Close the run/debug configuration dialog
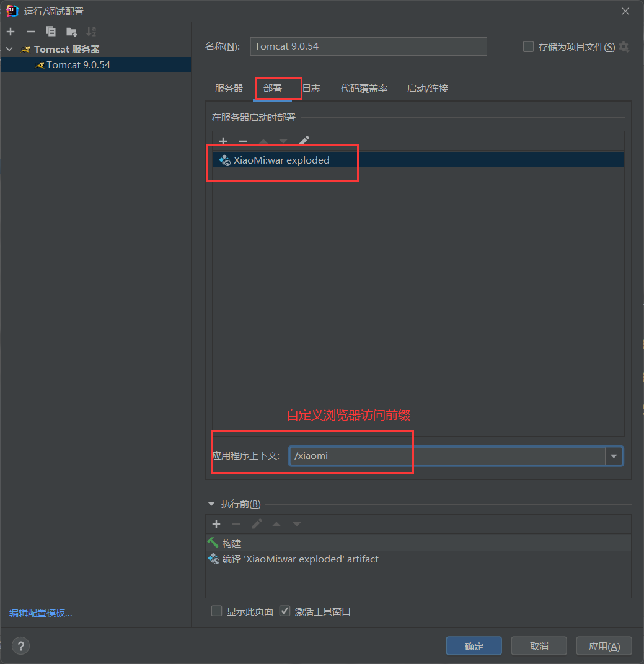 click(x=625, y=11)
